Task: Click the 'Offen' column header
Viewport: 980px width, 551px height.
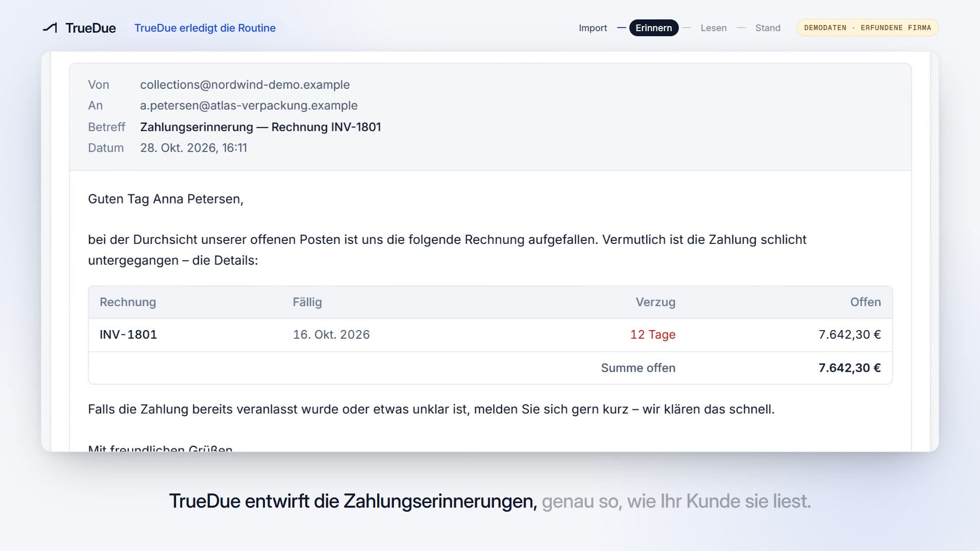Action: [865, 302]
